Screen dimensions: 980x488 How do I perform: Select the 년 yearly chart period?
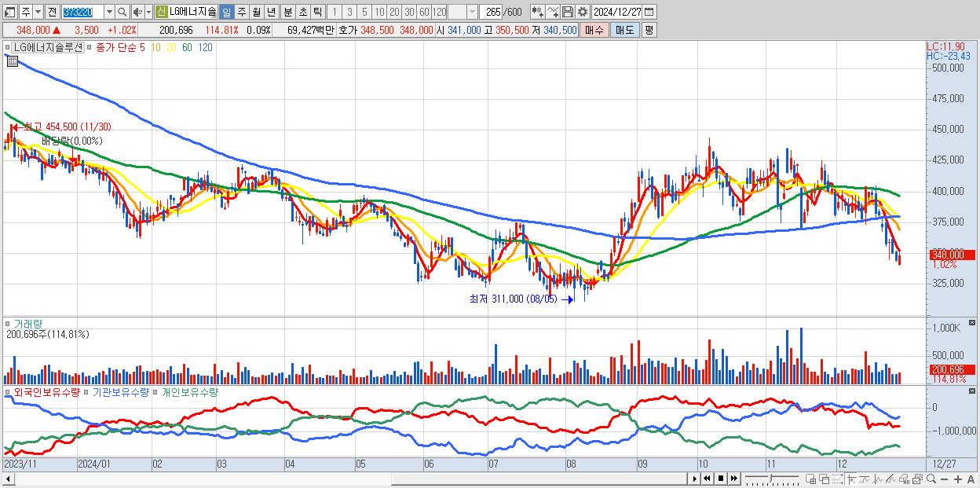pos(271,12)
